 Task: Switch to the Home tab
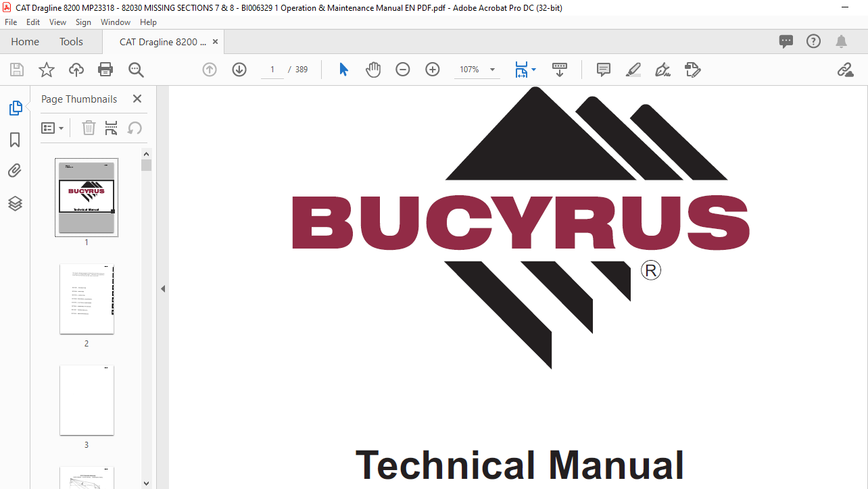(25, 42)
